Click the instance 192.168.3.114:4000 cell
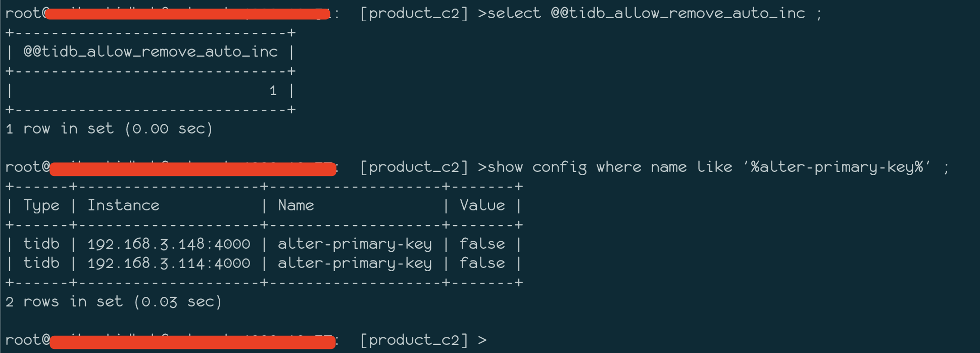The image size is (980, 353). pyautogui.click(x=169, y=263)
